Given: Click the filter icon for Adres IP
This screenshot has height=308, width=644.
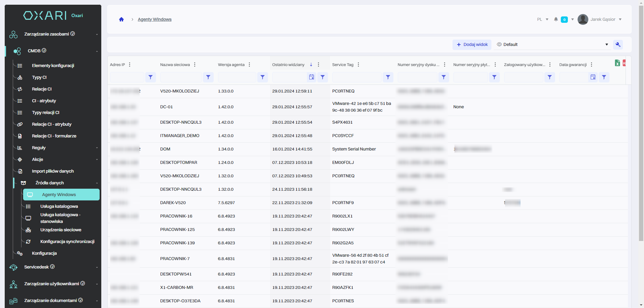Looking at the screenshot, I should (151, 77).
